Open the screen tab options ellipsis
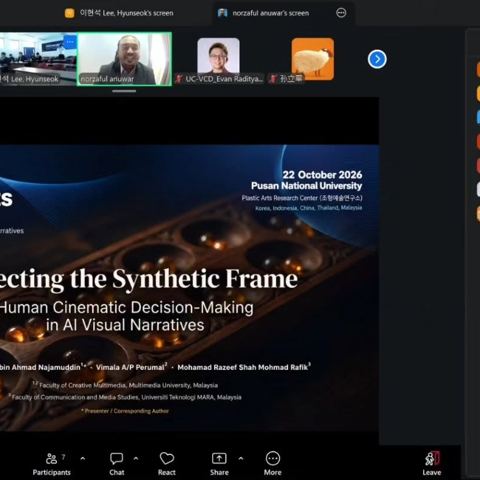 click(x=341, y=13)
